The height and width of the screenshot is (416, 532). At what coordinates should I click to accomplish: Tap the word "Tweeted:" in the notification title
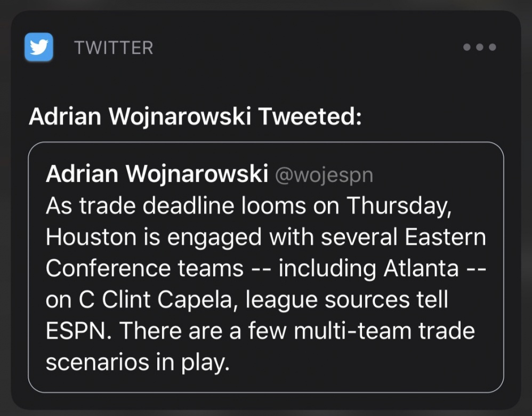(x=309, y=117)
